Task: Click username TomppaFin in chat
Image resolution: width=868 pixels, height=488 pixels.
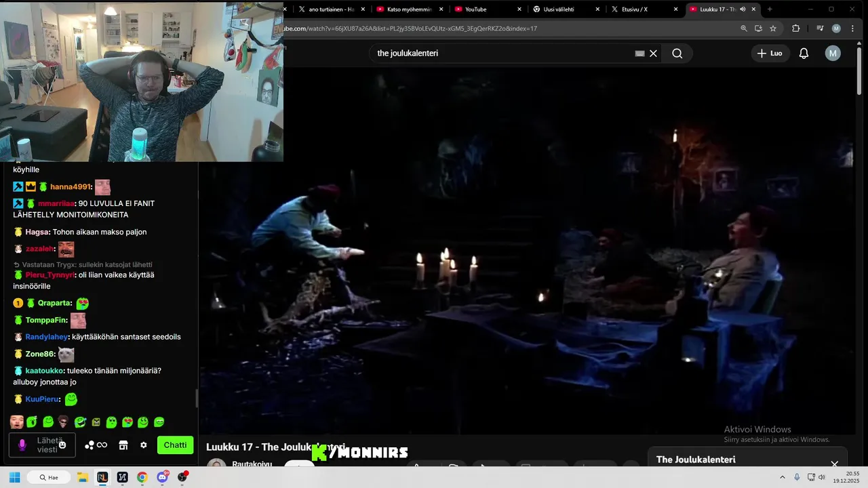Action: 46,320
